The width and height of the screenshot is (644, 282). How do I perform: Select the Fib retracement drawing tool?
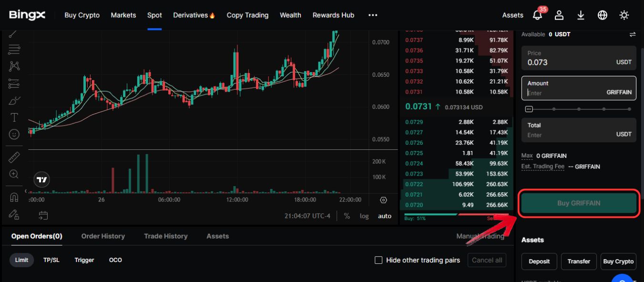pyautogui.click(x=14, y=49)
